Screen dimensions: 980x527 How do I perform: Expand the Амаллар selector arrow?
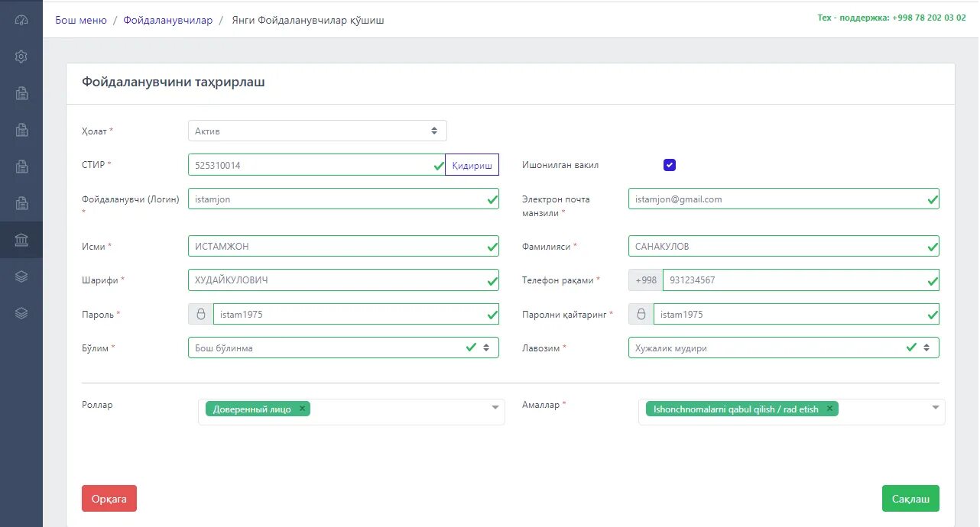pyautogui.click(x=936, y=408)
